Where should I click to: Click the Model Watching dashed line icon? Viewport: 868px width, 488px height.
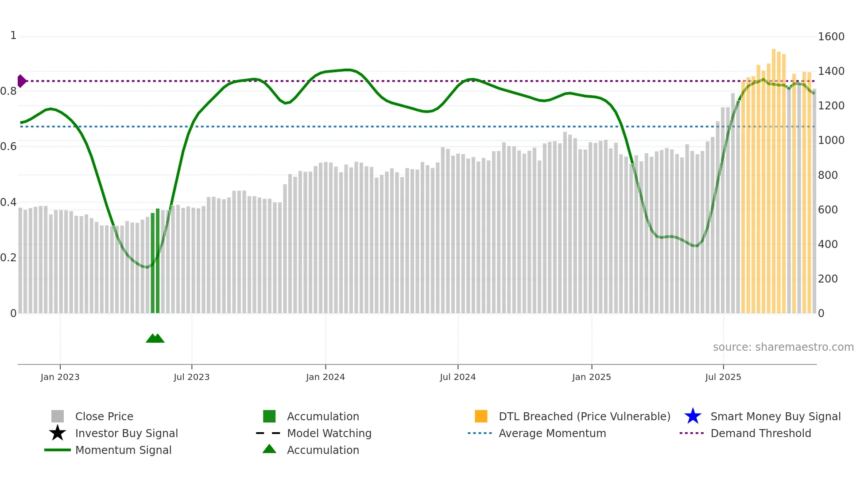(x=268, y=433)
